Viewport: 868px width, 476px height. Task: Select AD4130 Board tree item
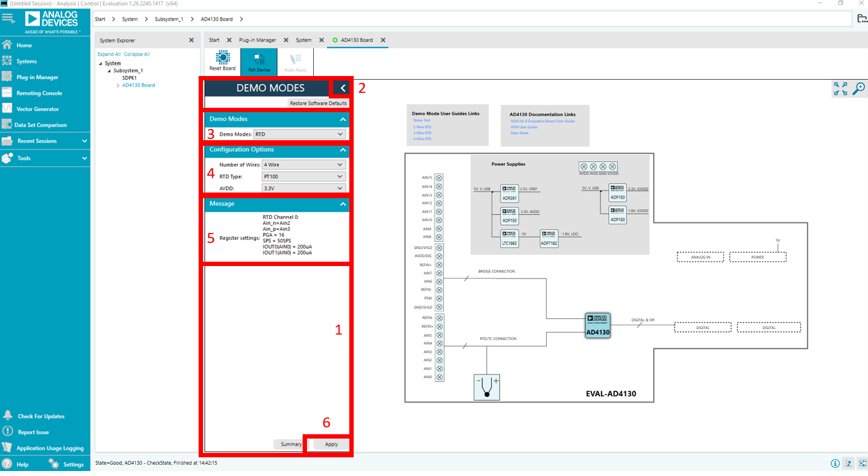click(x=139, y=85)
